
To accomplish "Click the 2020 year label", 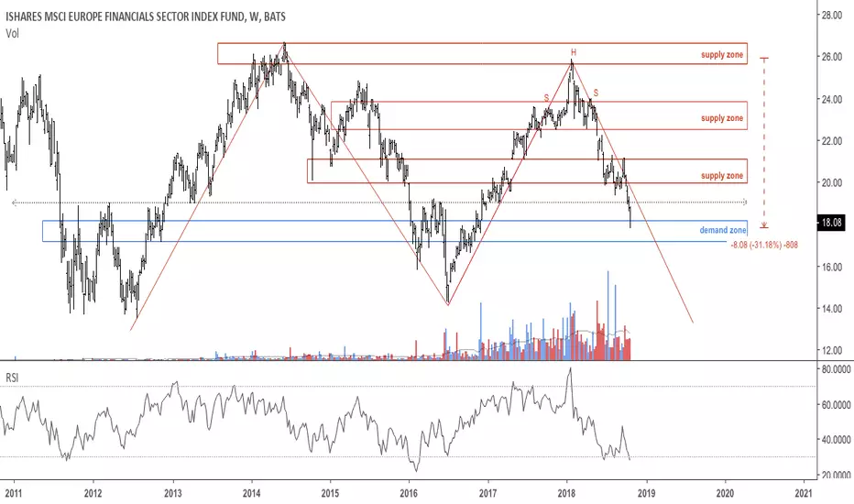I will click(725, 493).
